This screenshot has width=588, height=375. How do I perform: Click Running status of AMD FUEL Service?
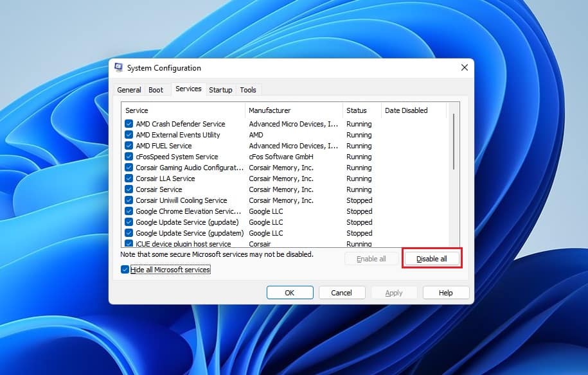coord(359,145)
